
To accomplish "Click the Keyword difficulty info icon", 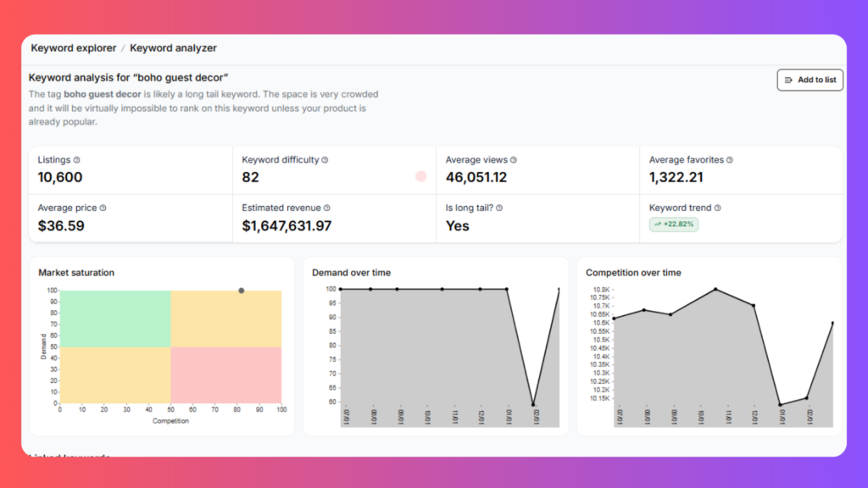I will 325,160.
